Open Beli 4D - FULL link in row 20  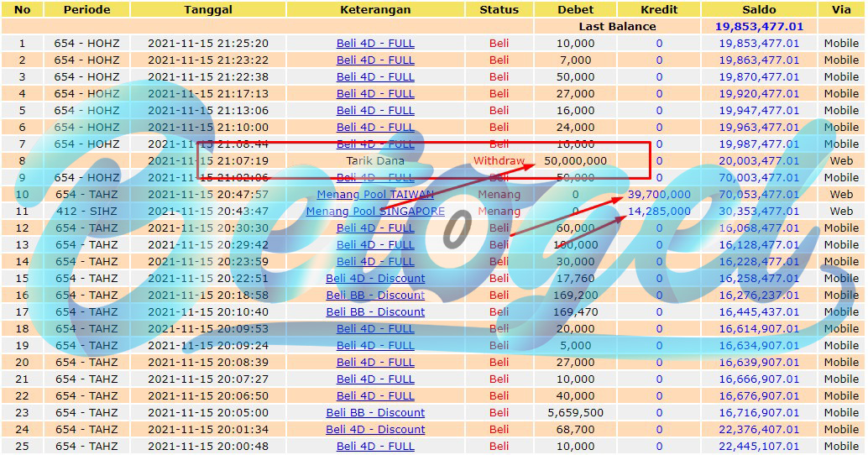pyautogui.click(x=375, y=362)
